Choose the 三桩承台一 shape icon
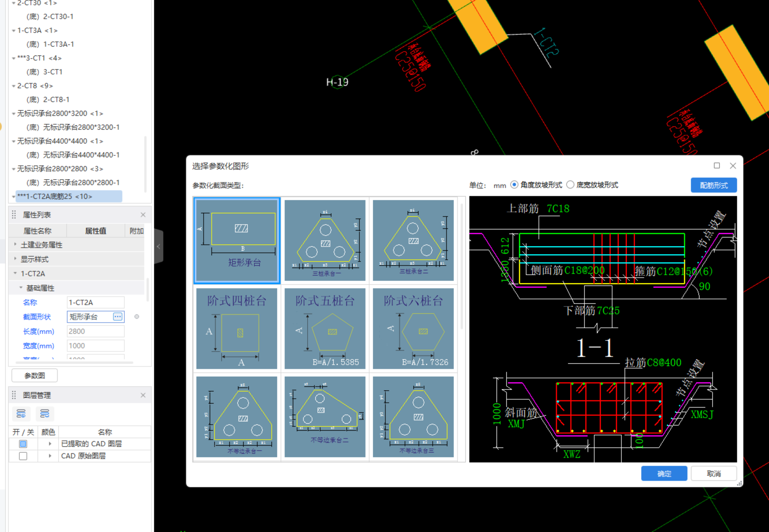The image size is (769, 532). 325,240
